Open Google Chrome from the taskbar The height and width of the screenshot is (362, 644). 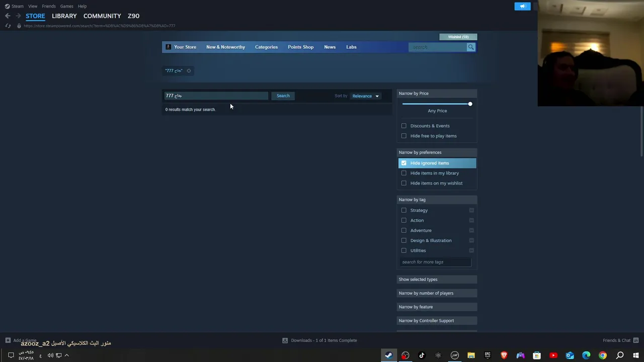603,355
